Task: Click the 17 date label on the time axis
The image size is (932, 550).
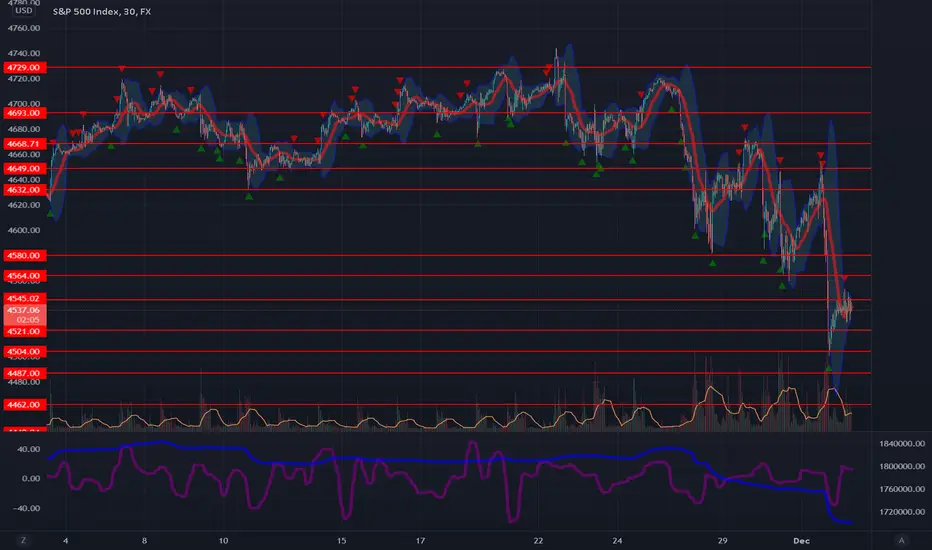Action: (420, 540)
